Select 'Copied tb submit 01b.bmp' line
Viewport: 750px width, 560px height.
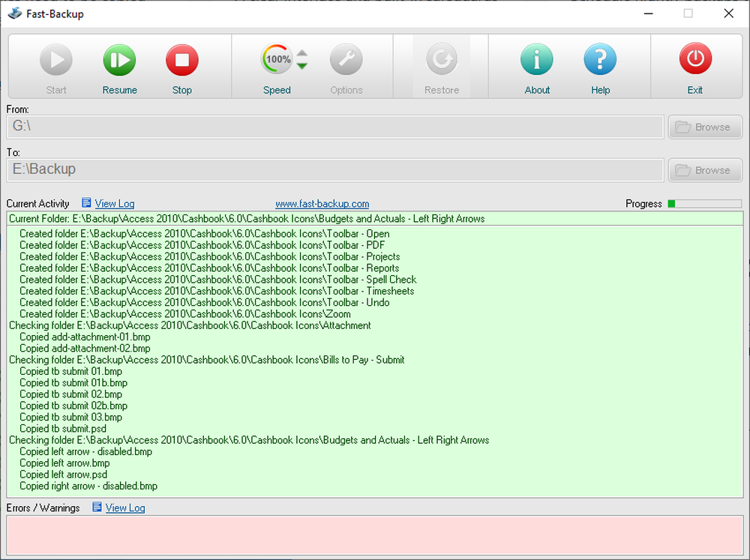73,383
